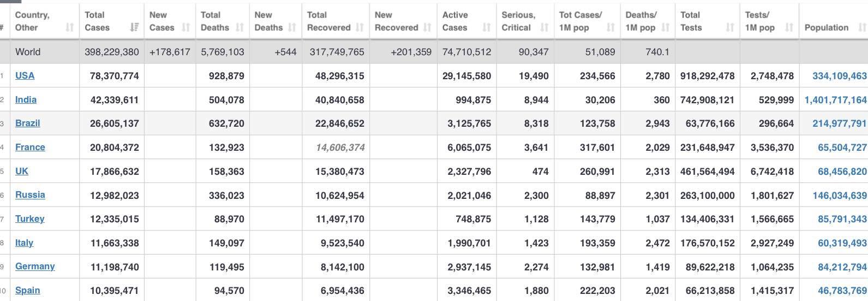Click UK population 68,456,820 link
Image resolution: width=868 pixels, height=301 pixels.
tap(842, 172)
